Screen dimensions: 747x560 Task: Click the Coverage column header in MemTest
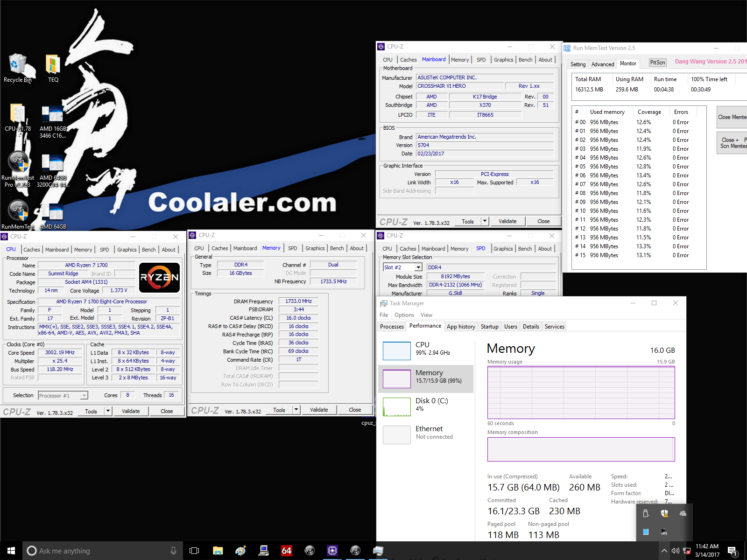pyautogui.click(x=649, y=112)
